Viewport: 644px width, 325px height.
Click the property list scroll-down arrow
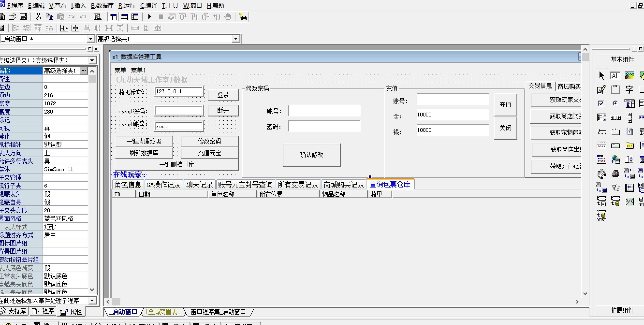tap(92, 290)
